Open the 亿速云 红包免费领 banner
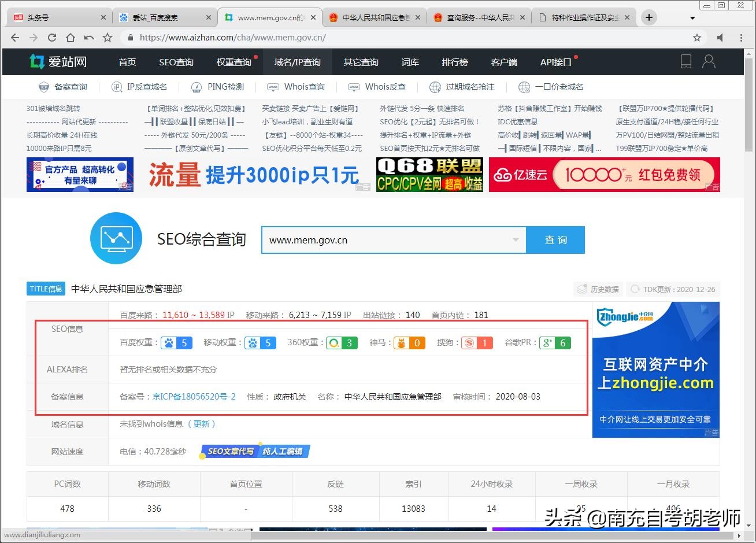The width and height of the screenshot is (756, 543). 605,174
